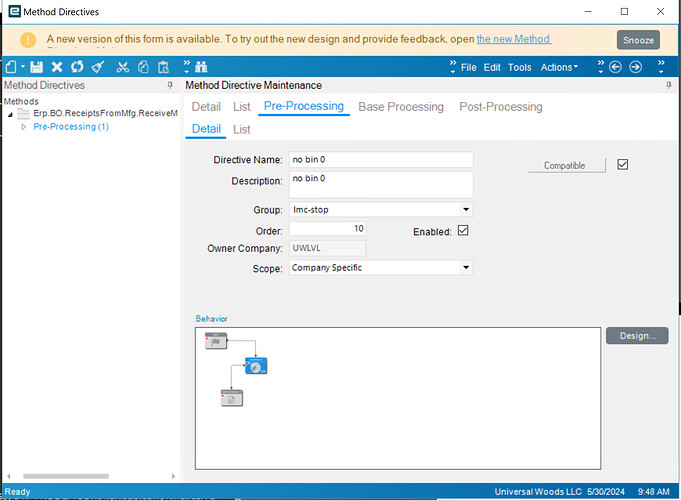Click the 9:48 AM time in status bar
This screenshot has width=681, height=500.
(x=653, y=492)
